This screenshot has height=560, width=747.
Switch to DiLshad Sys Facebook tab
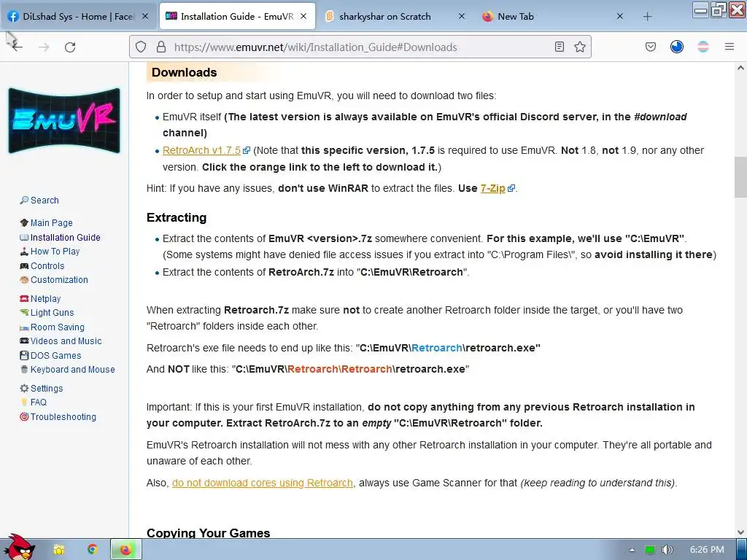pos(79,16)
